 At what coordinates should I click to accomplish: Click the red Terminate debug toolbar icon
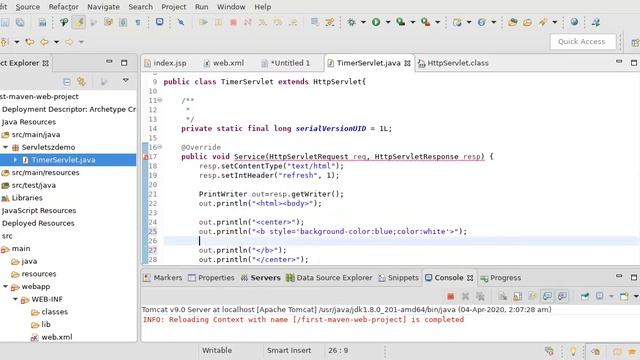(233, 22)
